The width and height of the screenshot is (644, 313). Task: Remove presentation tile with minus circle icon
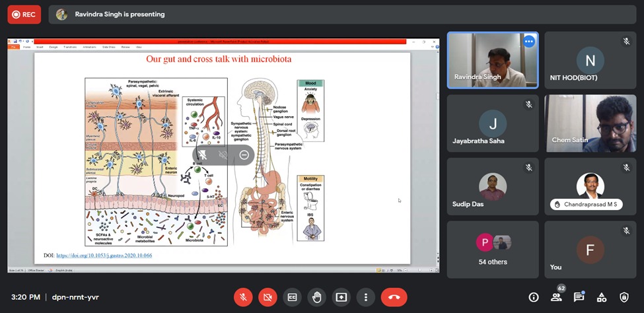tap(244, 155)
